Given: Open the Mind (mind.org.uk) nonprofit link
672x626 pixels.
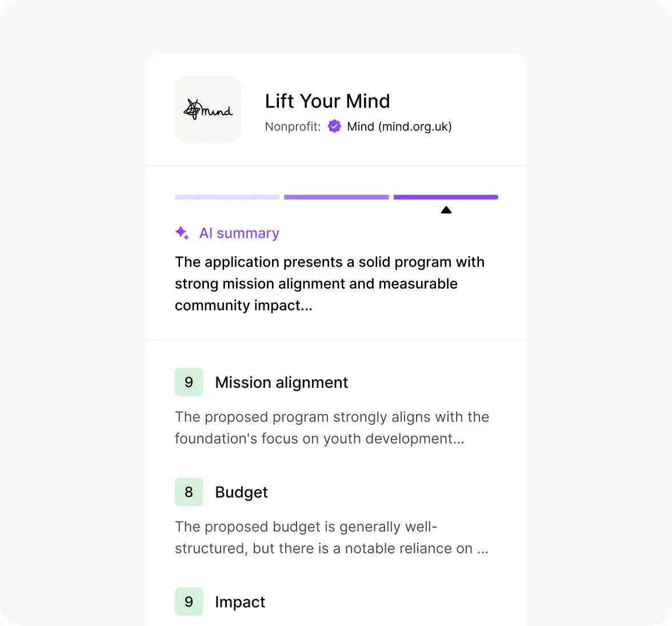Looking at the screenshot, I should click(399, 126).
